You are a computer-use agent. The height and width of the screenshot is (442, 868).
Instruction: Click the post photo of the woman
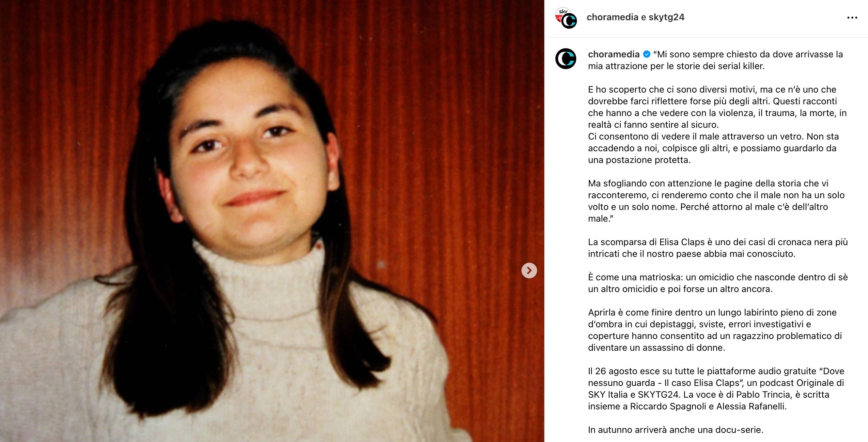272,221
